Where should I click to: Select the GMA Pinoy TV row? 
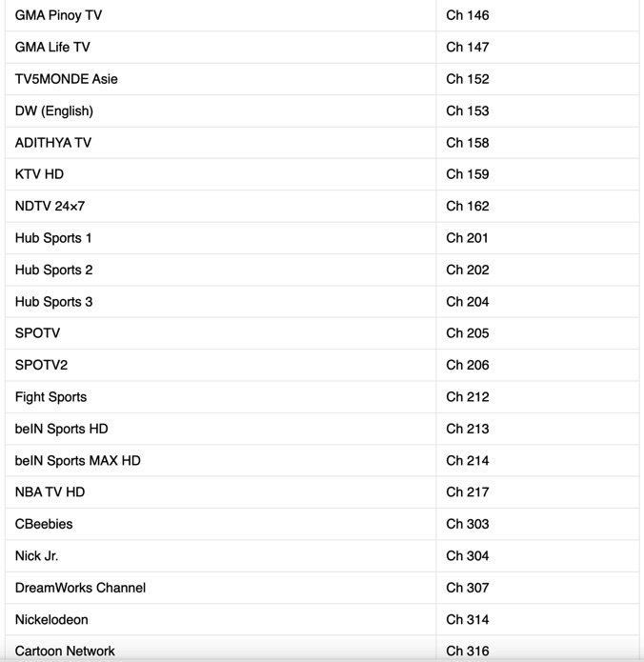click(x=322, y=15)
